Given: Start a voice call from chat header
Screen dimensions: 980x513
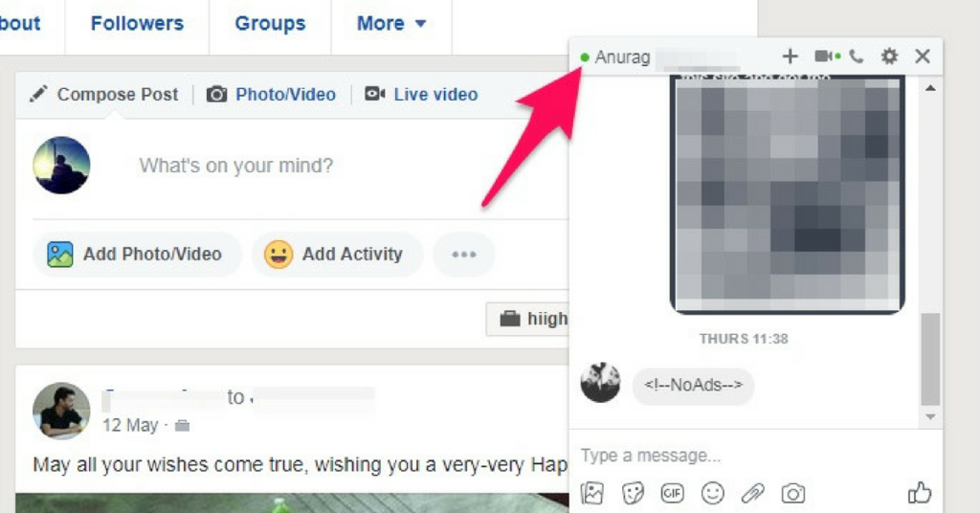Looking at the screenshot, I should [x=857, y=56].
